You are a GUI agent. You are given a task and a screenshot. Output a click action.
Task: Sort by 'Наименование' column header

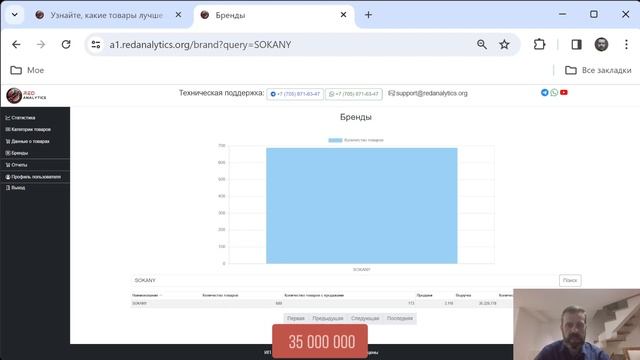tap(145, 295)
